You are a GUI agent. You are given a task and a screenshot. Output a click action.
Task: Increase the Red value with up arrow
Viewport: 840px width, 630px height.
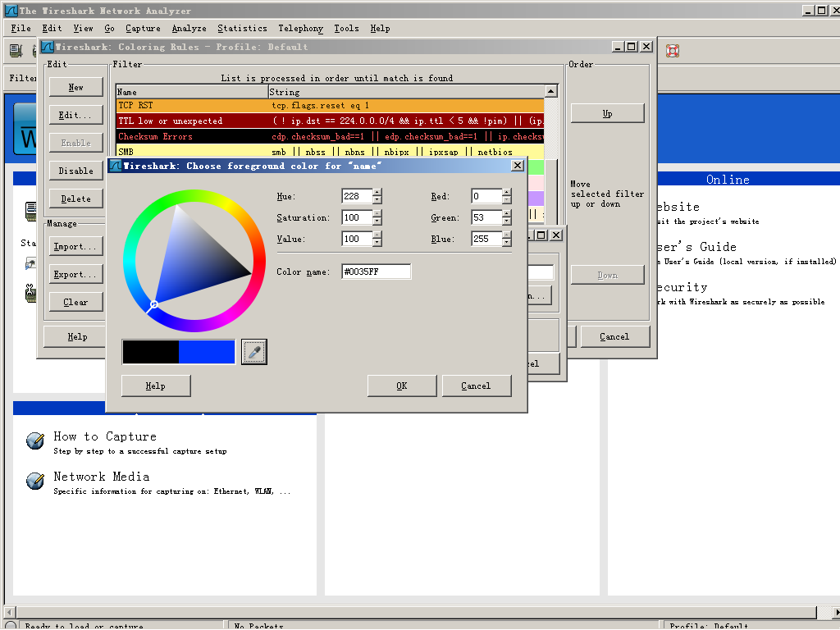click(507, 192)
